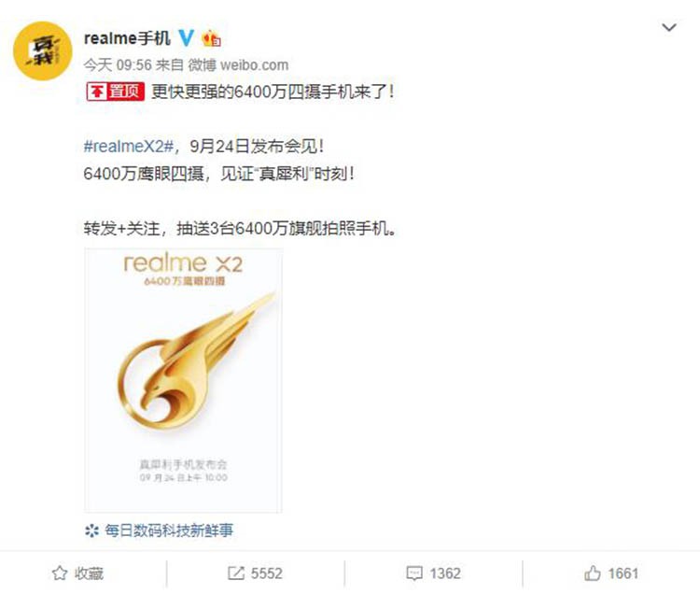Open the #realmeX2# hashtag link
This screenshot has height=594, width=700.
[129, 146]
